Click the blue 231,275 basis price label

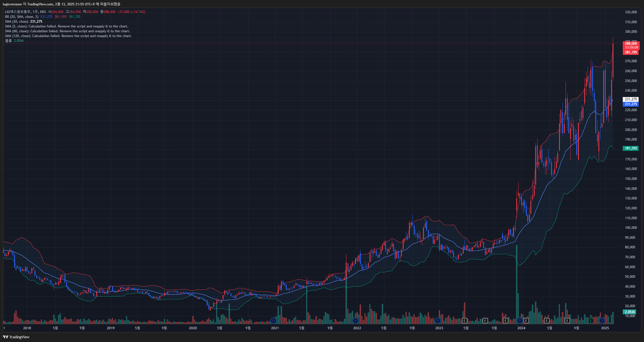[x=631, y=104]
